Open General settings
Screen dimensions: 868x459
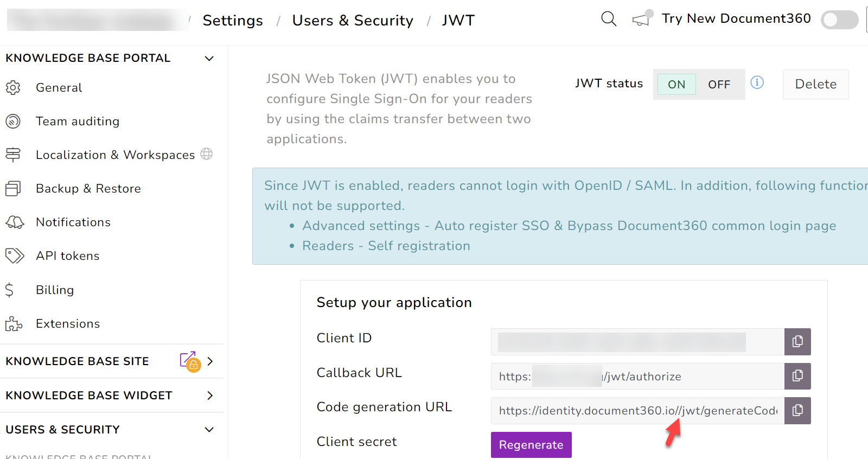(59, 87)
